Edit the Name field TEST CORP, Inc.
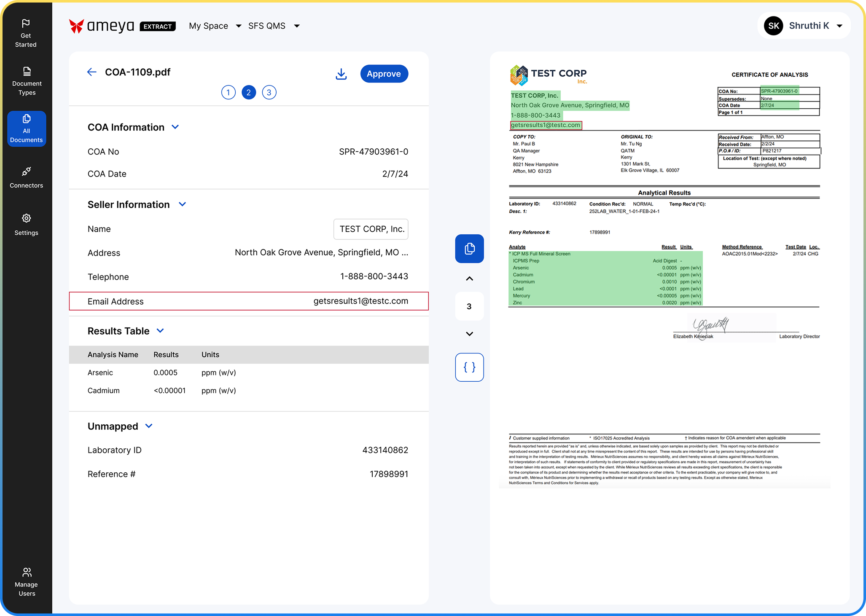866x616 pixels. click(x=371, y=229)
